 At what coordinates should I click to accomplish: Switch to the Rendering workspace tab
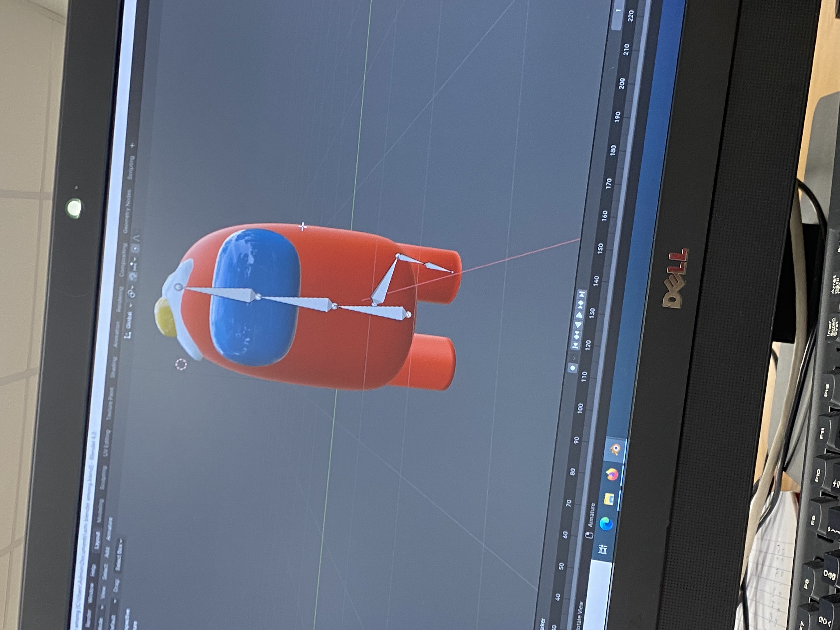120,299
